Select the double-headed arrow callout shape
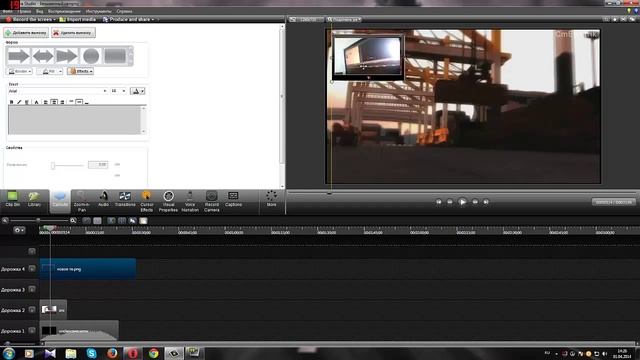The width and height of the screenshot is (640, 360). tap(43, 56)
